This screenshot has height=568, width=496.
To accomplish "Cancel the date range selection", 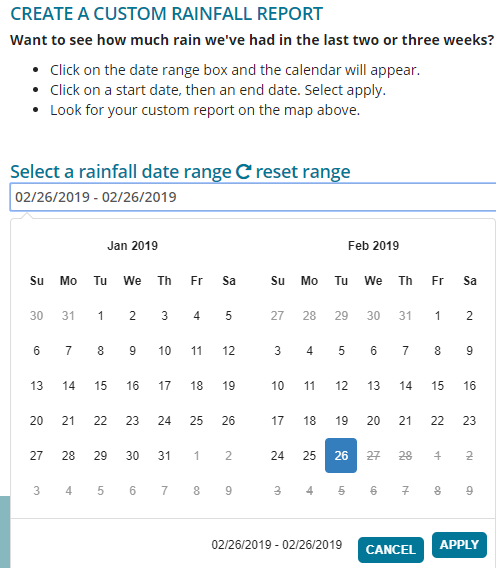I will (x=391, y=550).
